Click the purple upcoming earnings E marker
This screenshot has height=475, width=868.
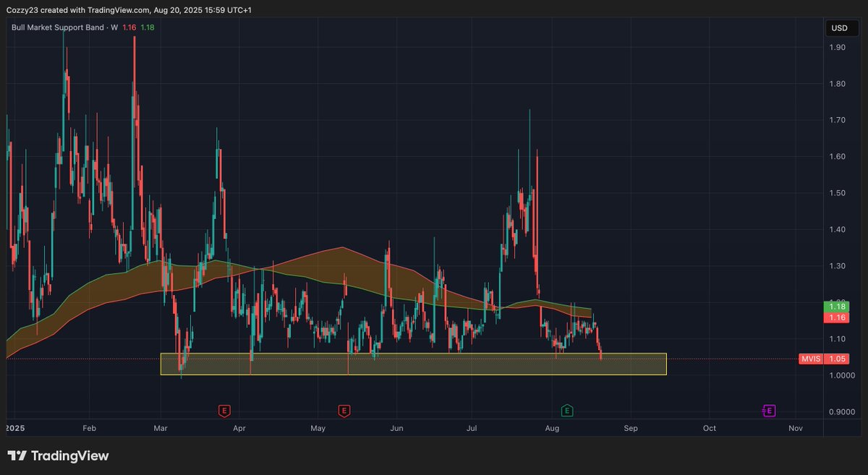(x=769, y=411)
